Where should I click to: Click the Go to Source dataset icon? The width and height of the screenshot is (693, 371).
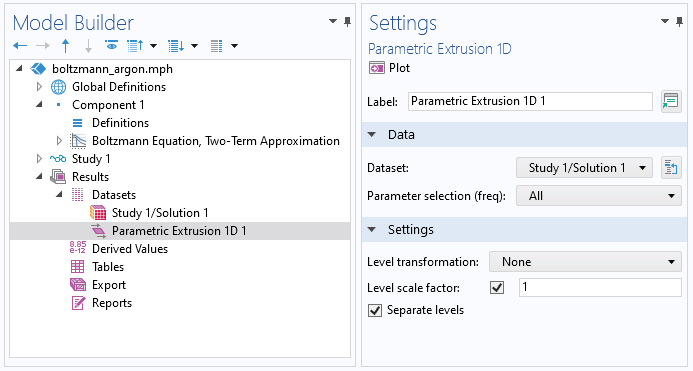coord(671,168)
